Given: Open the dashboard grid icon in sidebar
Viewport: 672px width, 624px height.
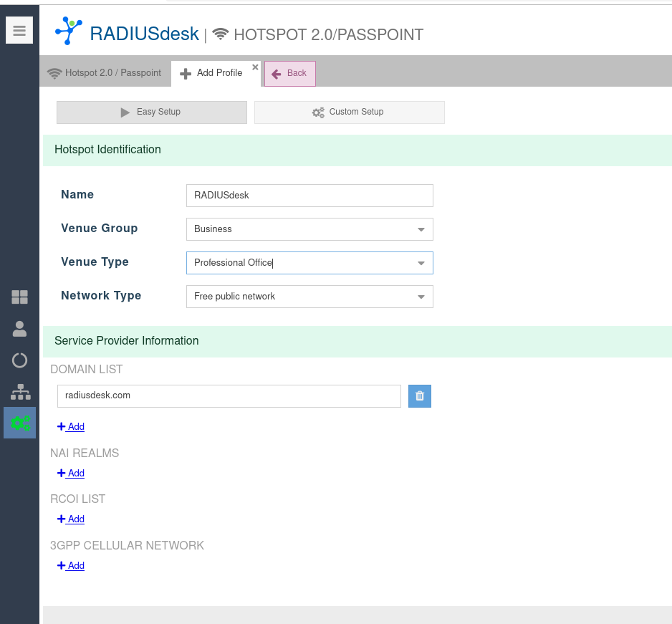Looking at the screenshot, I should 19,297.
